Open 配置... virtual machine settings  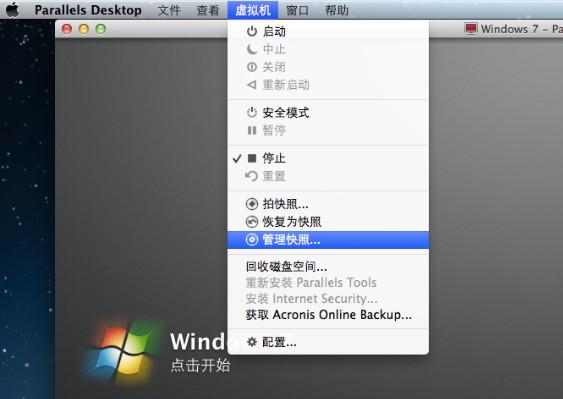[328, 342]
